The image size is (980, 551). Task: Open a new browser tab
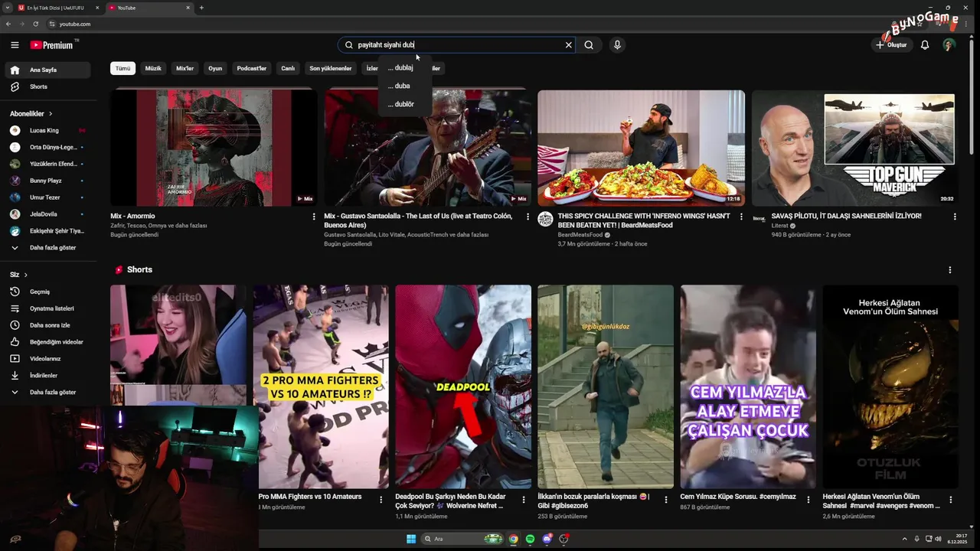point(201,8)
